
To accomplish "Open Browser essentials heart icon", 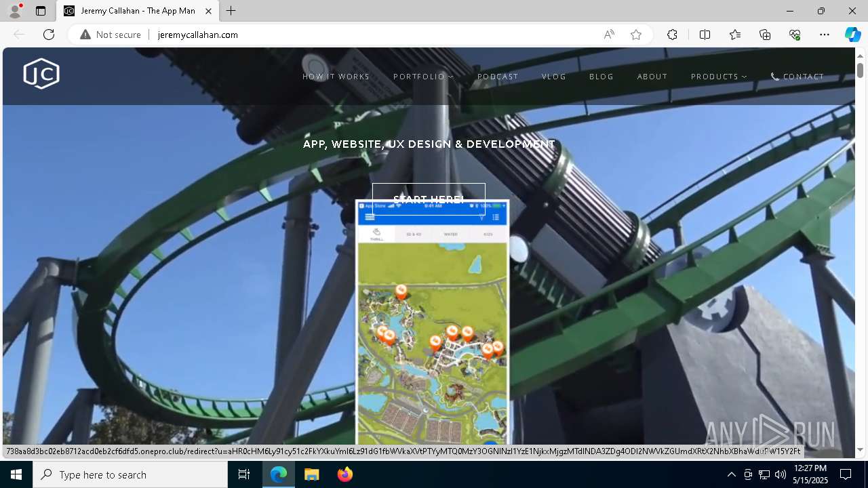I will [x=795, y=35].
